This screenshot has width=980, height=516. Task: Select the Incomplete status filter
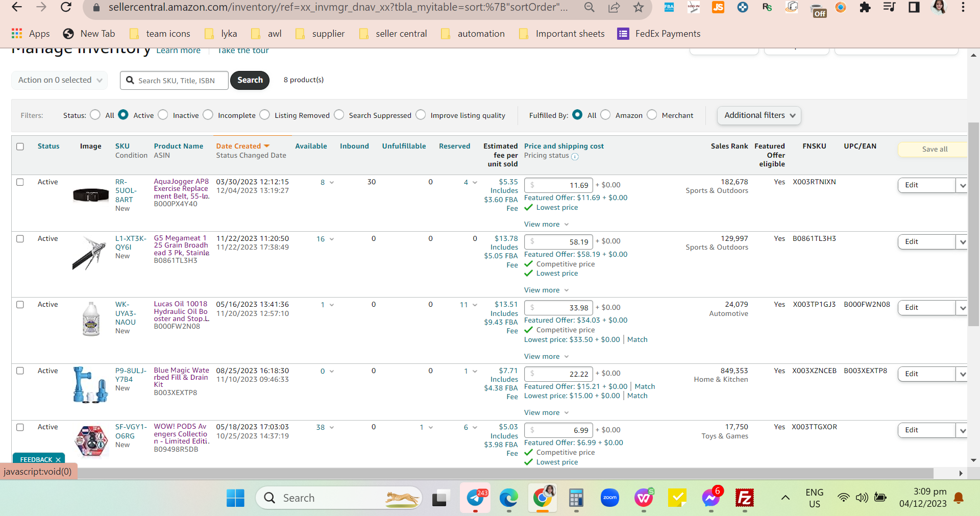click(x=208, y=115)
